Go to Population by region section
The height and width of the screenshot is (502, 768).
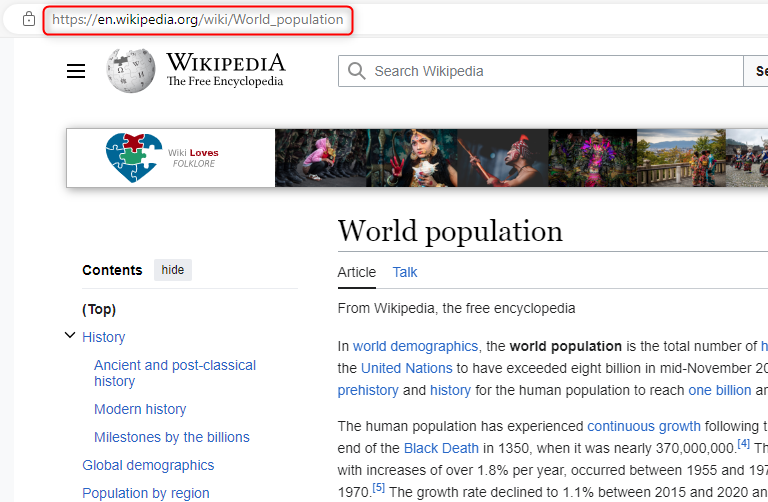(x=146, y=493)
